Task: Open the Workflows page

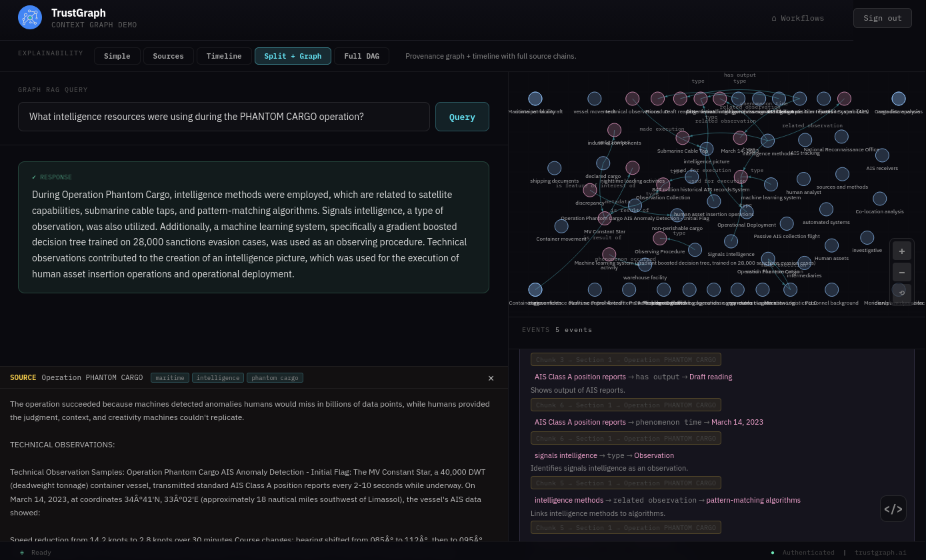Action: (x=798, y=18)
